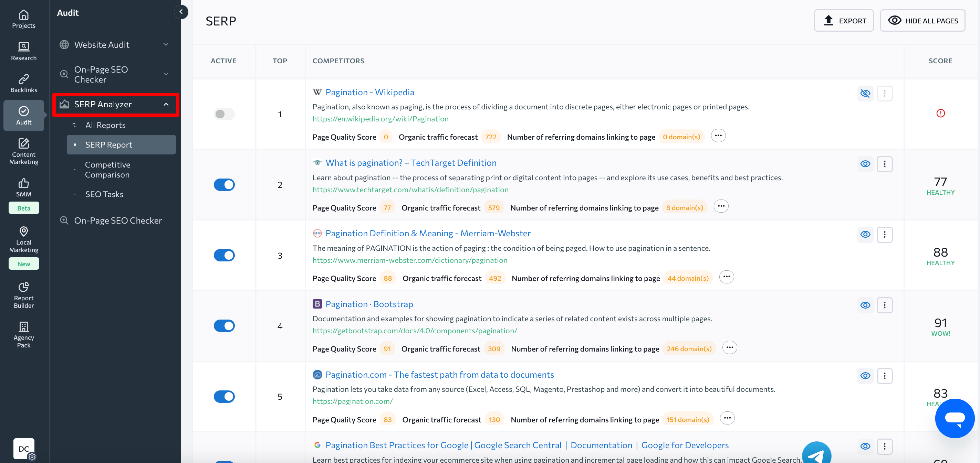Open kebab menu for Merriam-Webster result
The image size is (980, 463).
tap(885, 235)
